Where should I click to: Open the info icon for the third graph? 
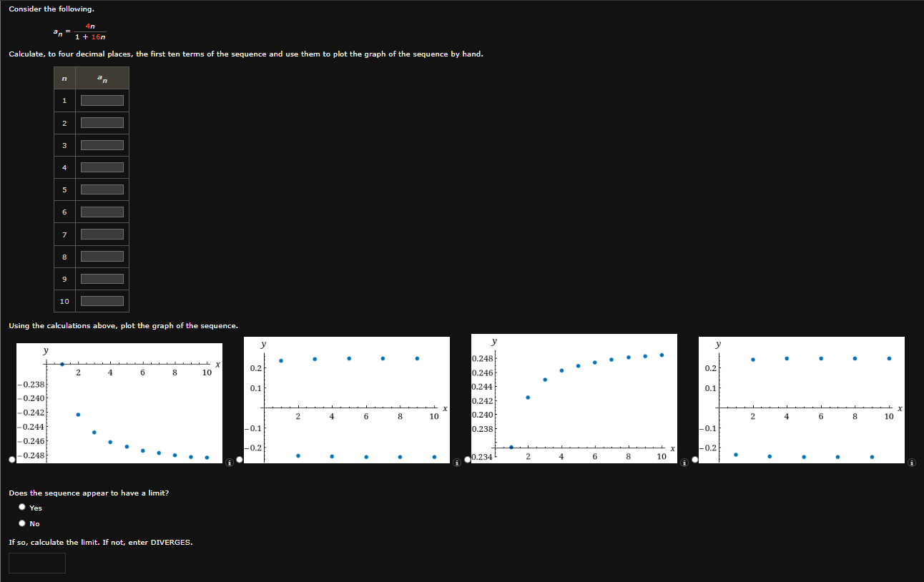[x=684, y=463]
